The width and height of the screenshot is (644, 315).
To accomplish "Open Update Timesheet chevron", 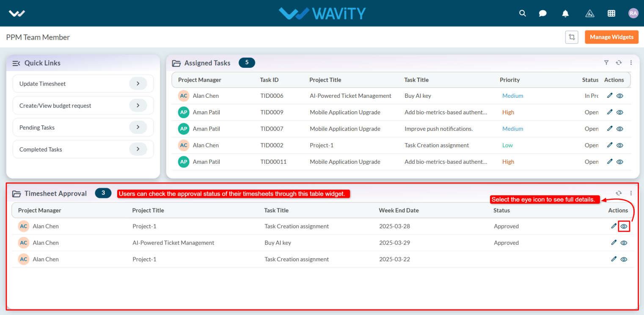I will [x=138, y=84].
